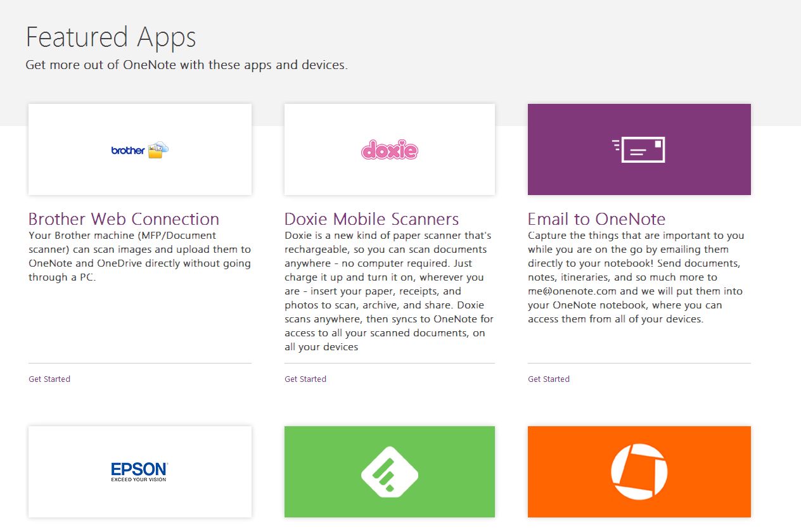Click the Epson logo image
801x532 pixels.
(x=139, y=472)
